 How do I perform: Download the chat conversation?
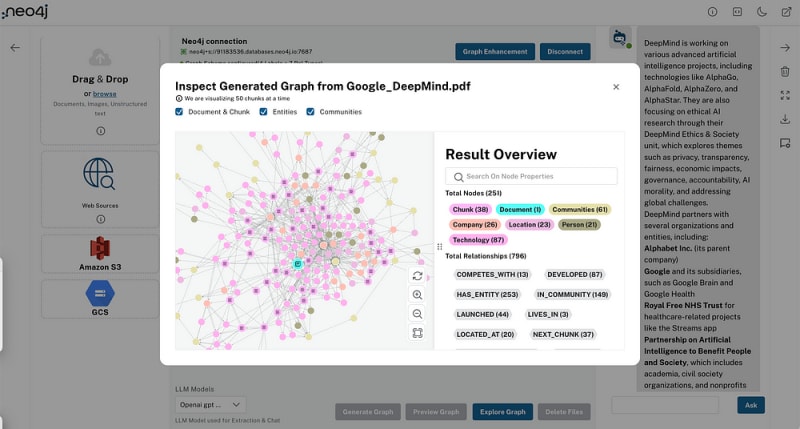(785, 119)
